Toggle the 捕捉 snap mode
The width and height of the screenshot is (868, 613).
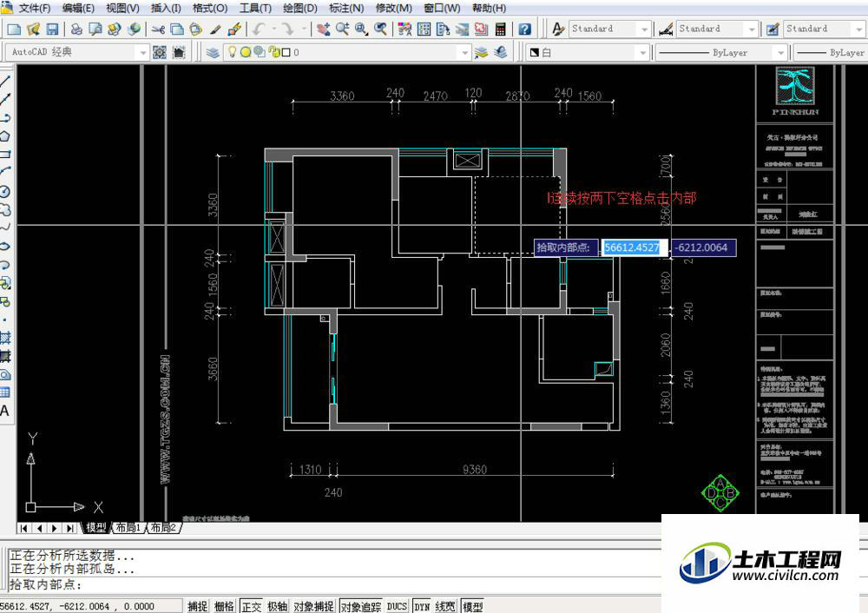click(197, 606)
